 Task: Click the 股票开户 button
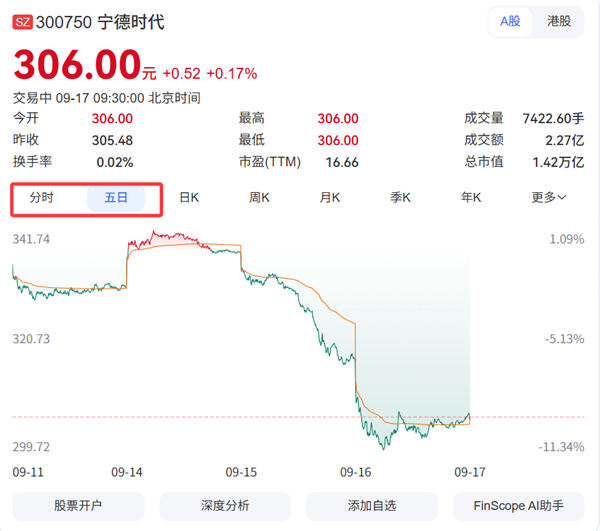tap(78, 506)
